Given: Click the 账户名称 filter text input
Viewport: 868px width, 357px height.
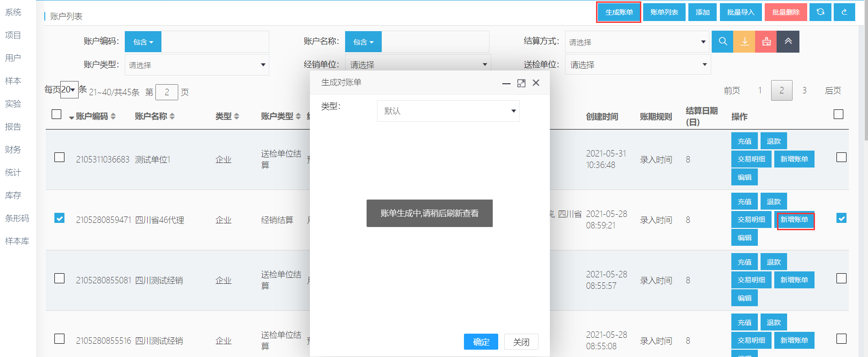Looking at the screenshot, I should point(435,42).
